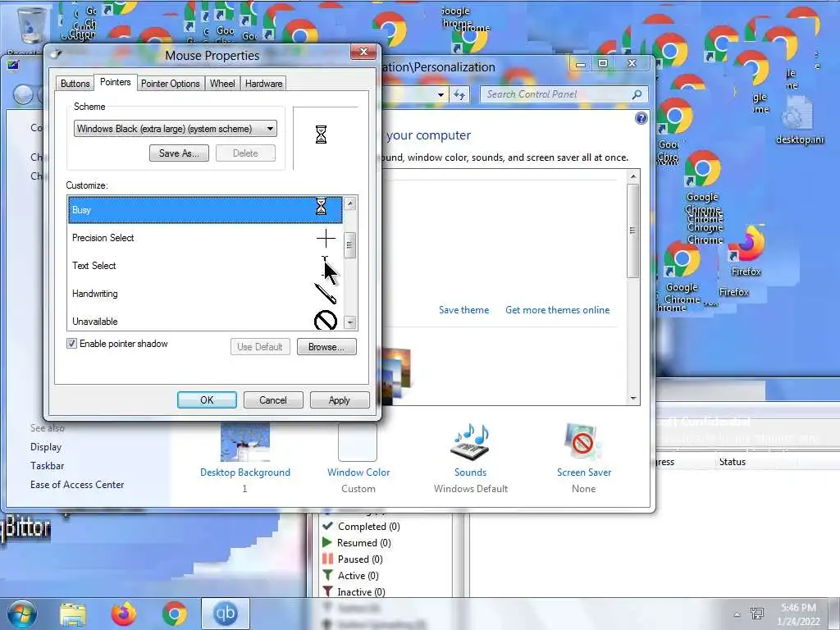
Task: Select Inactive (0) filter in qBittorrent
Action: 354,592
